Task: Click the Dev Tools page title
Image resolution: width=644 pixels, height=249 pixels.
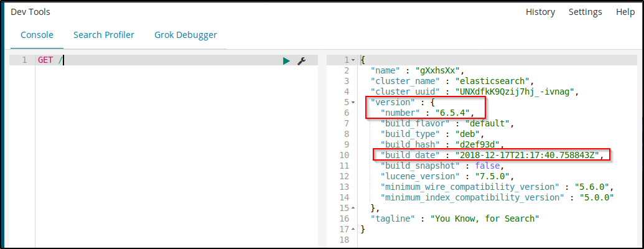Action: [x=30, y=12]
